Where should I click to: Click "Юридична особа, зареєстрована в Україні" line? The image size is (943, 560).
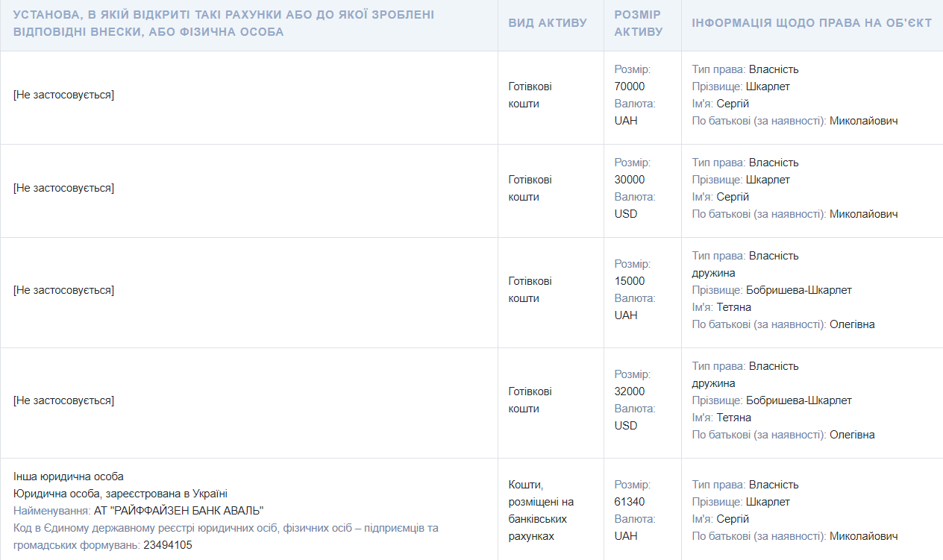pyautogui.click(x=120, y=494)
